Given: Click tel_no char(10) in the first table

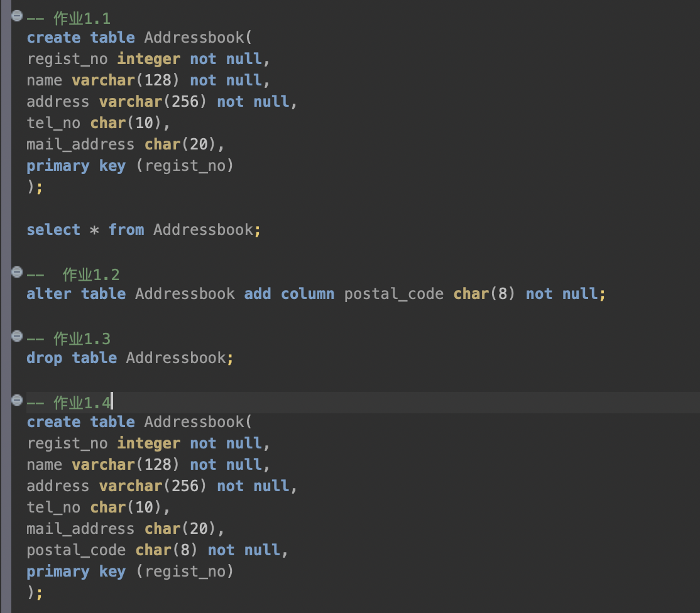Looking at the screenshot, I should pyautogui.click(x=98, y=123).
